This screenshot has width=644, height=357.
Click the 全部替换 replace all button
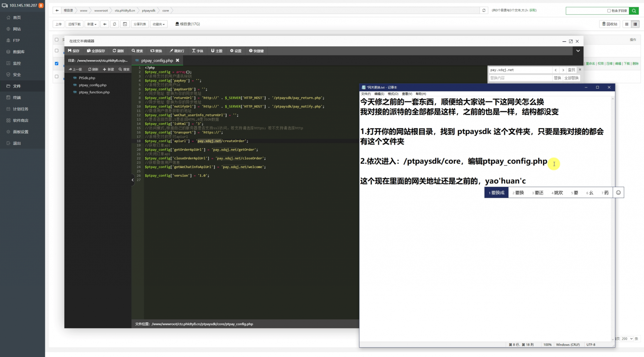point(571,78)
